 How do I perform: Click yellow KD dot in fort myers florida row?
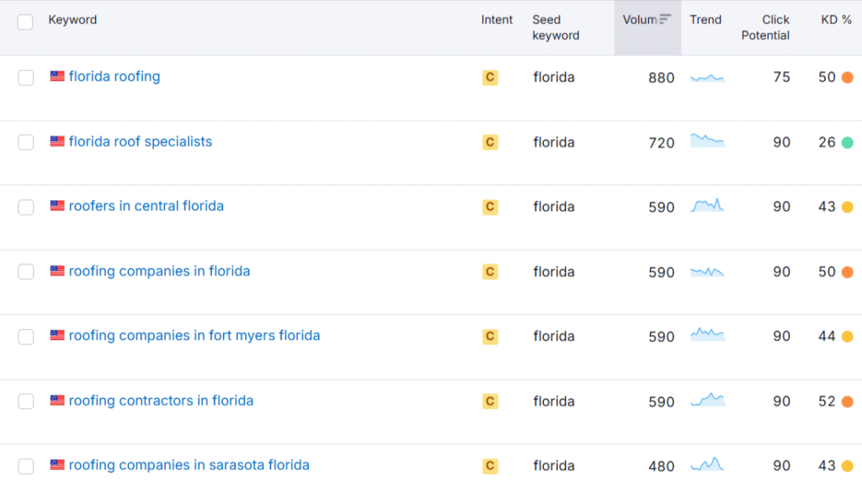848,337
